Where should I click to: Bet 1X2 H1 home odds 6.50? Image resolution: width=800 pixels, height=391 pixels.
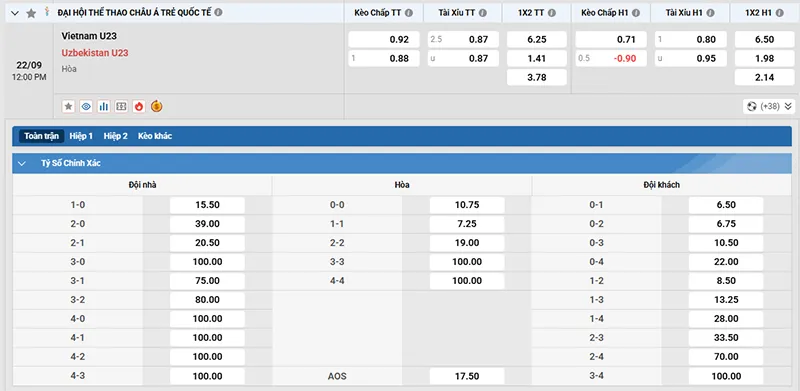pos(765,39)
